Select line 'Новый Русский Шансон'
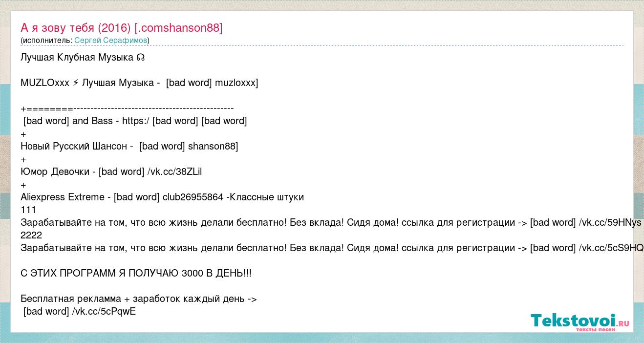The image size is (644, 343). click(x=129, y=147)
